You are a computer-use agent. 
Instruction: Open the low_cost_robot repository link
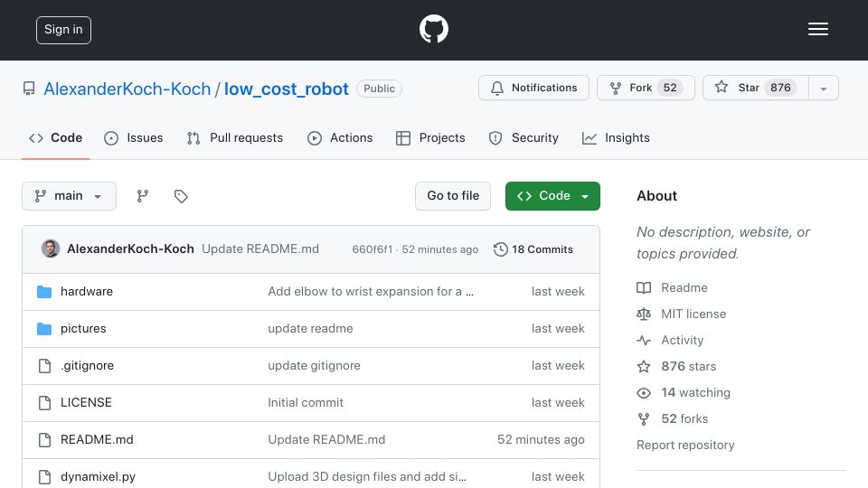pos(287,89)
